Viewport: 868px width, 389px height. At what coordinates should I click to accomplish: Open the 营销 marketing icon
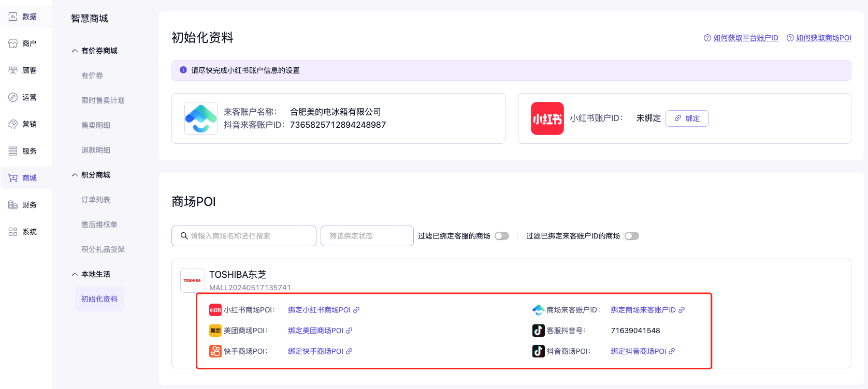(x=13, y=124)
